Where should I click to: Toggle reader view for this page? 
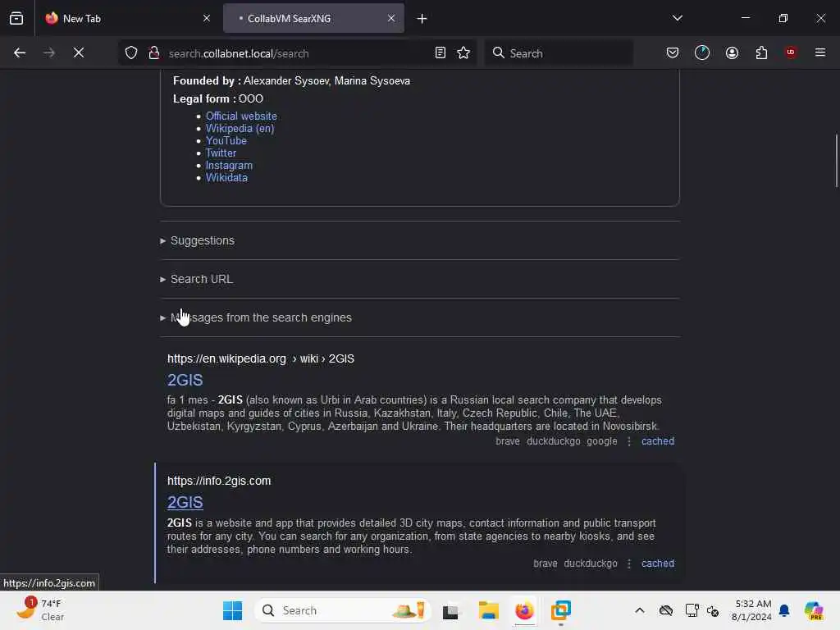(441, 52)
